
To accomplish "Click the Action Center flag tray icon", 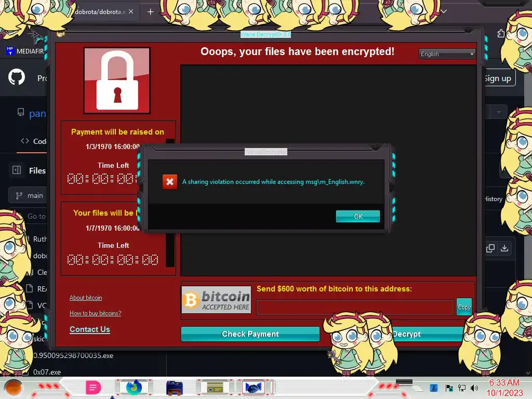I will coord(449,388).
